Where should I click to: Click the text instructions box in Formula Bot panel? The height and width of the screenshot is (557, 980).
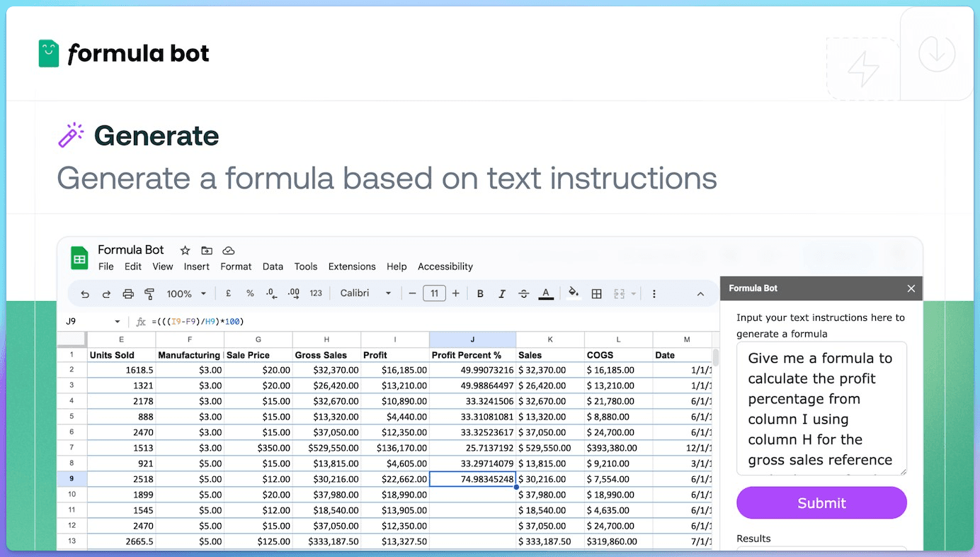[821, 409]
